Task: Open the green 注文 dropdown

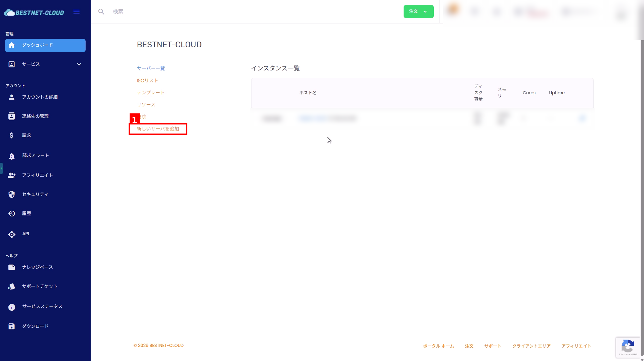Action: (x=418, y=11)
